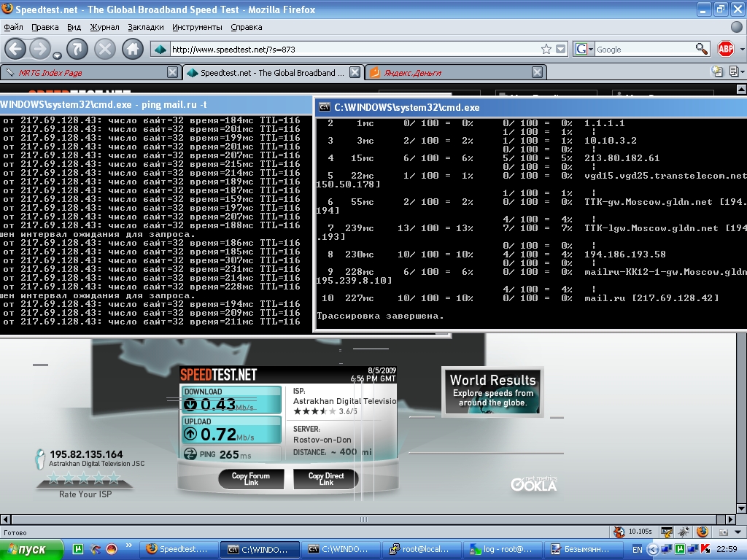Click the red round quick launch icon
747x560 pixels.
[x=112, y=549]
